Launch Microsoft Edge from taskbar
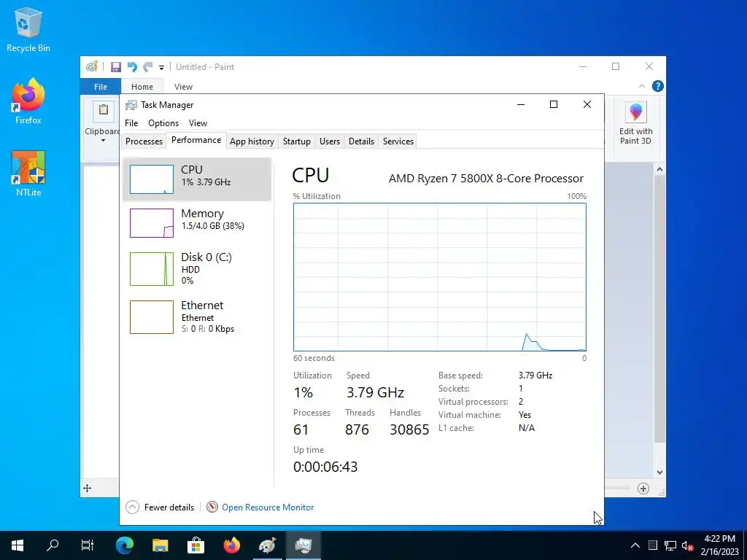Screen dimensions: 747x560 coord(125,545)
